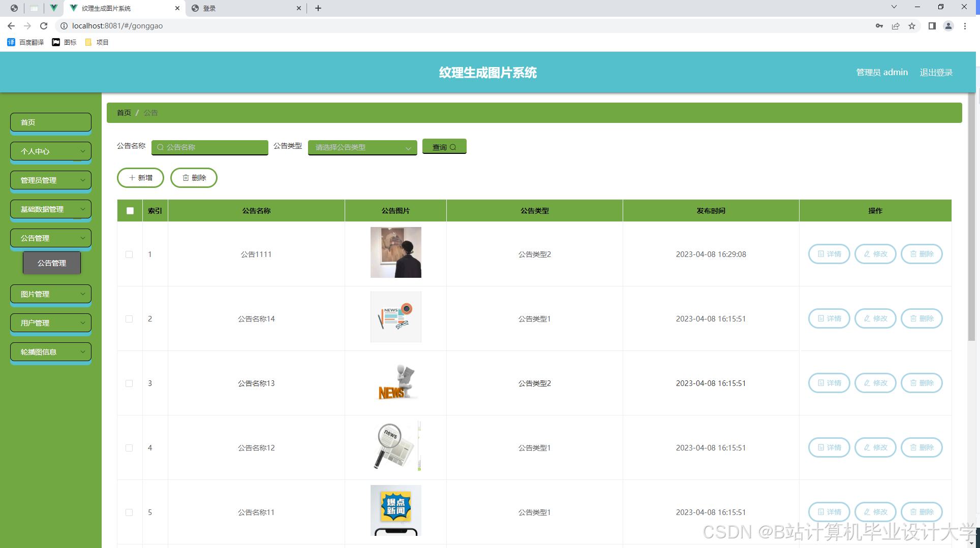980x548 pixels.
Task: Open a new browser tab with plus icon
Action: coord(318,8)
